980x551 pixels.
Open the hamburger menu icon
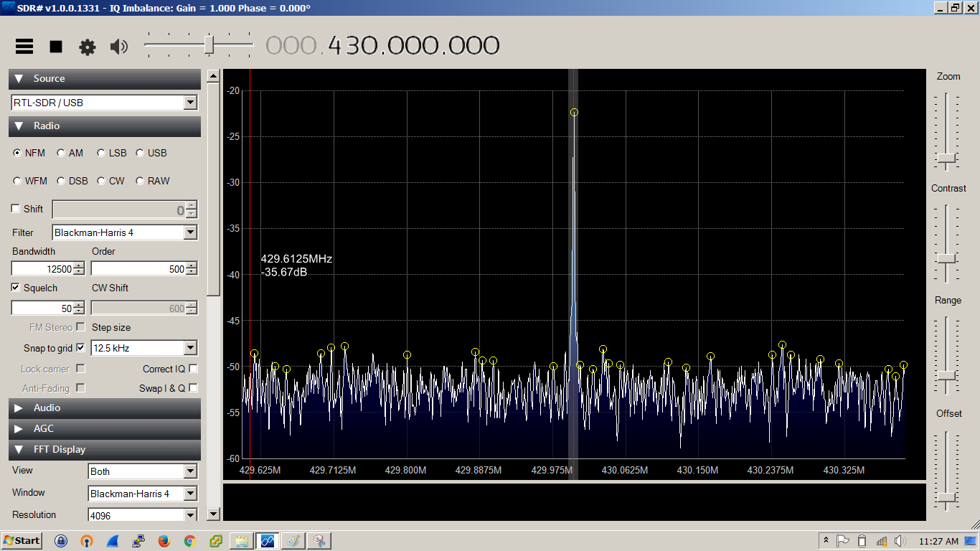click(24, 47)
